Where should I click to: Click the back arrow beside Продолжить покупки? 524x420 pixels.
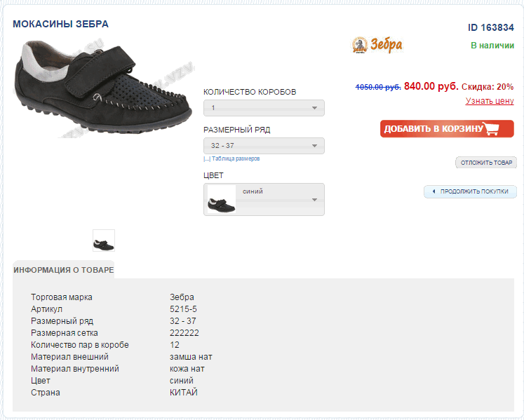pos(434,191)
